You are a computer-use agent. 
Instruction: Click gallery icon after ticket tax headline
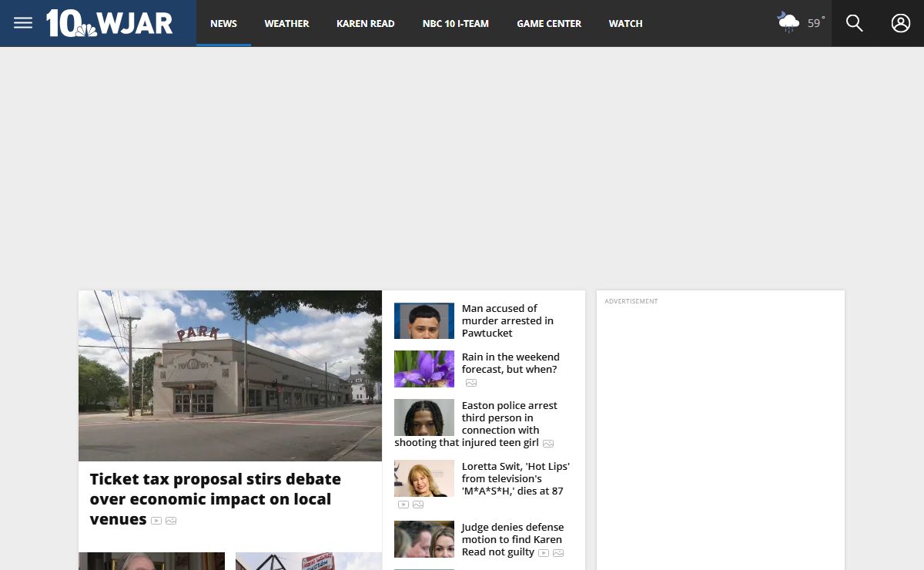171,521
